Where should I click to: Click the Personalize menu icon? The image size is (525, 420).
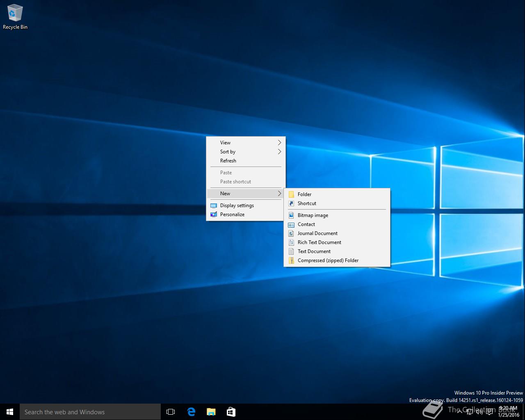pyautogui.click(x=213, y=215)
